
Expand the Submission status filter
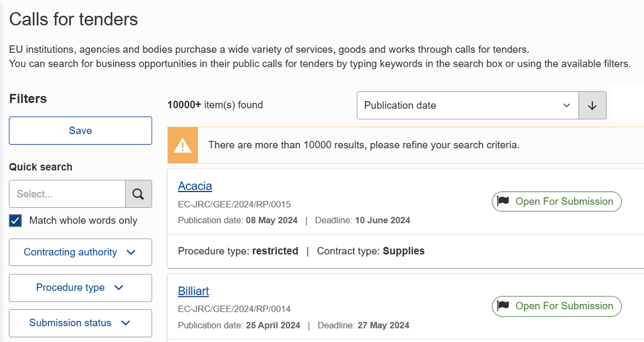[81, 323]
